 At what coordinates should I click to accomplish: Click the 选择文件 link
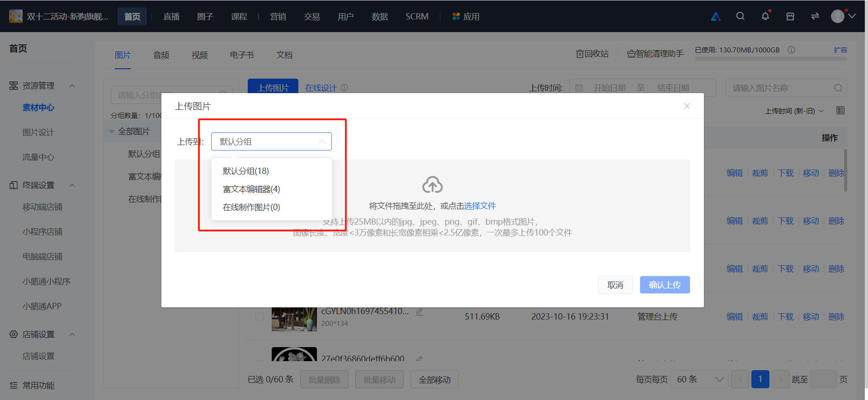pyautogui.click(x=480, y=206)
